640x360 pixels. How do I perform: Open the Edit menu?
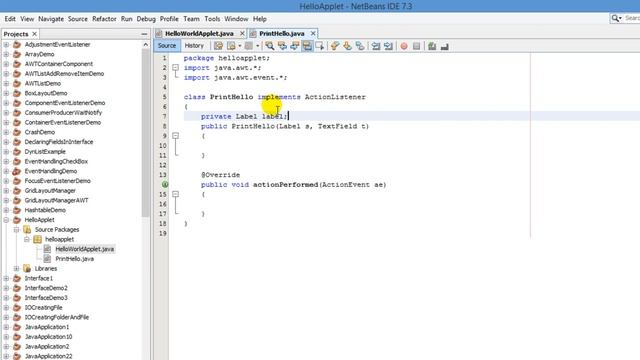tap(10, 19)
